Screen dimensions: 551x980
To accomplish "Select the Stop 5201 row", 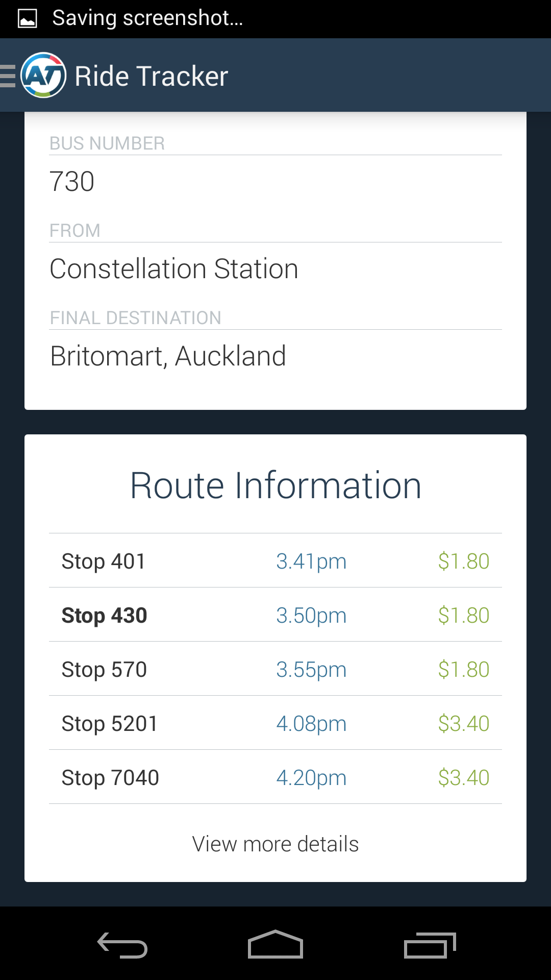I will pyautogui.click(x=275, y=723).
